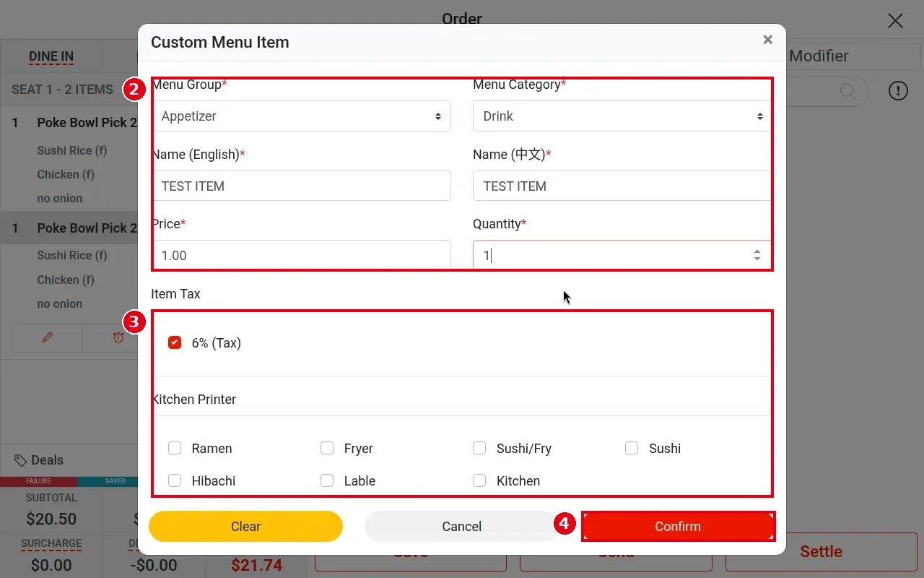Open the Menu Category dropdown
Image resolution: width=924 pixels, height=578 pixels.
point(622,116)
